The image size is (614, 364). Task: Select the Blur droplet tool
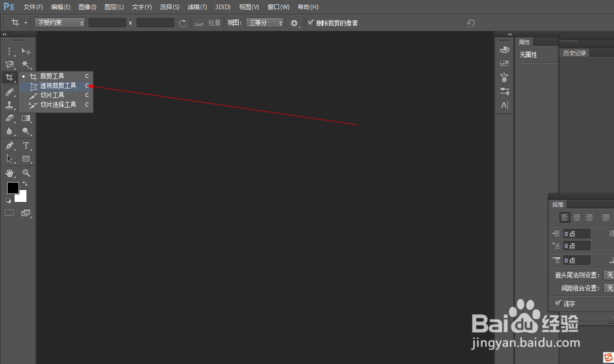(10, 131)
